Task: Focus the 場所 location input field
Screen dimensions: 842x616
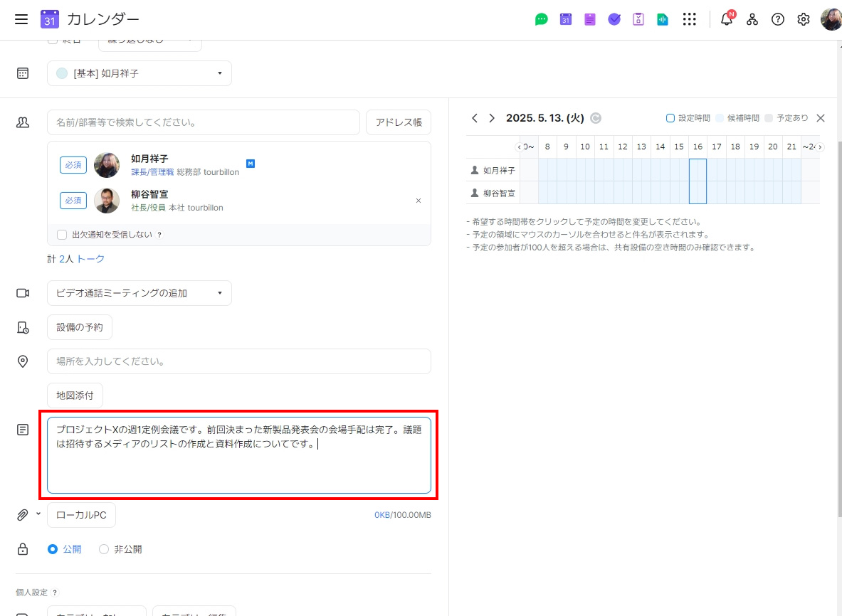Action: pos(239,361)
